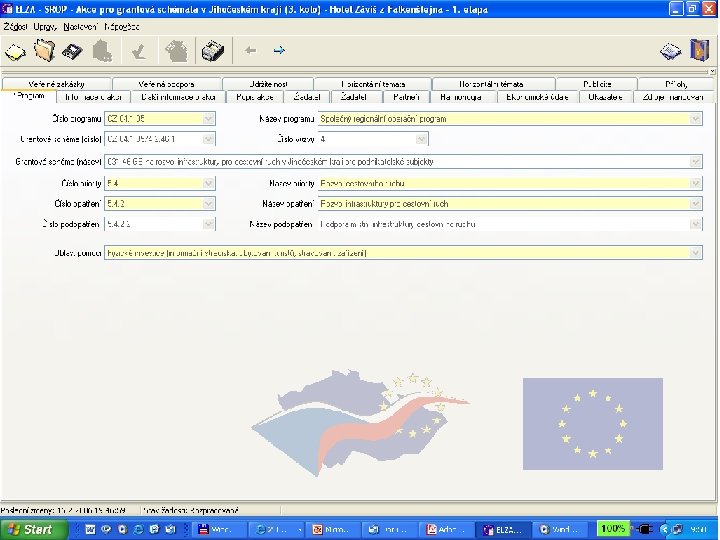
Task: Expand the Název programu dropdown
Action: [695, 118]
